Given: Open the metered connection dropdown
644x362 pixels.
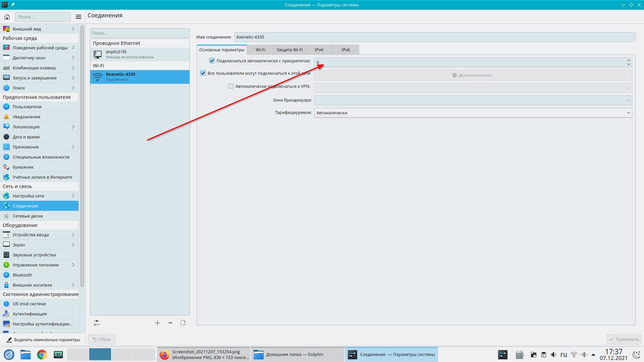Looking at the screenshot, I should (473, 113).
